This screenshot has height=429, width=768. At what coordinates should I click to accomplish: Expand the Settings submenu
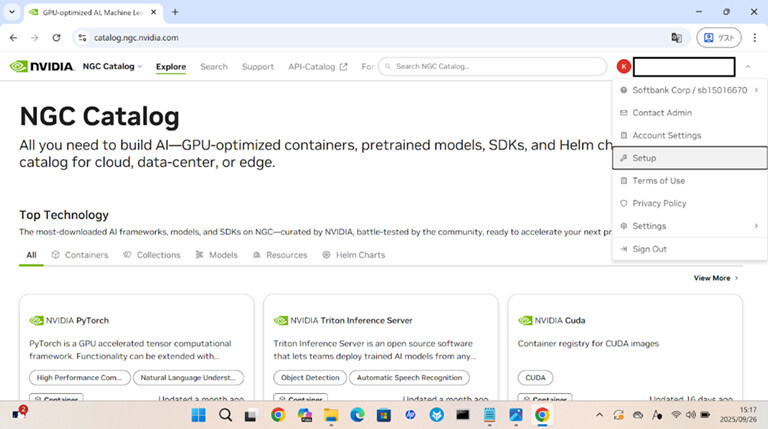690,226
